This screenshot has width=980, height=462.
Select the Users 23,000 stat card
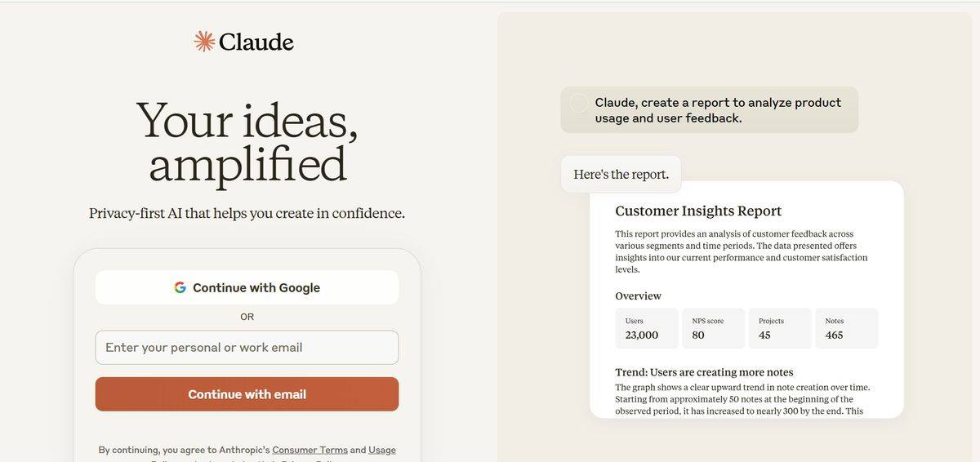click(646, 328)
